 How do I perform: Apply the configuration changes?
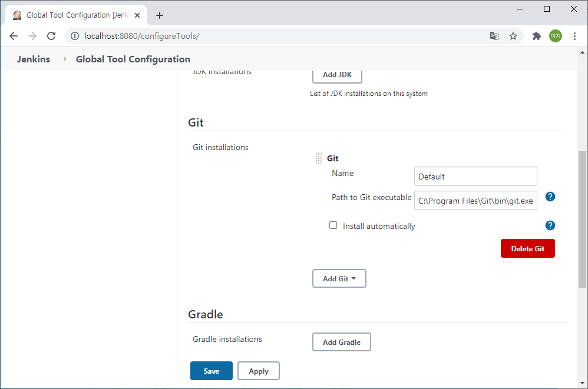click(x=259, y=371)
